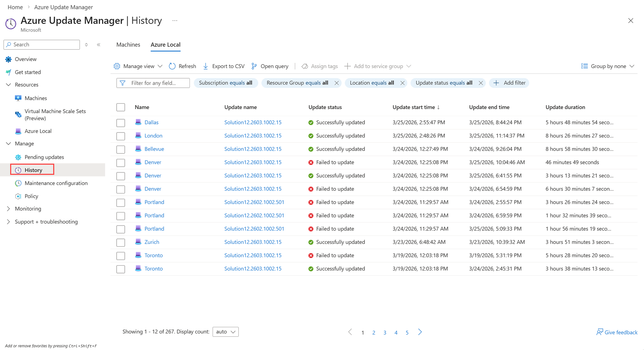Toggle the select-all header checkbox

point(121,107)
